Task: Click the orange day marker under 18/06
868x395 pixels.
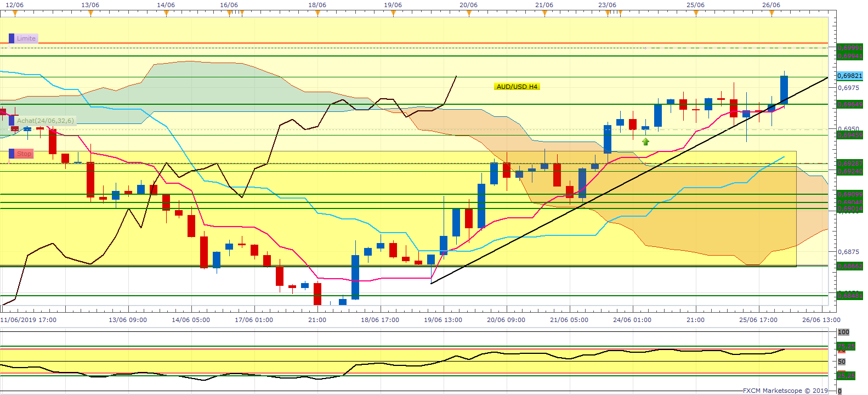Action: point(317,14)
